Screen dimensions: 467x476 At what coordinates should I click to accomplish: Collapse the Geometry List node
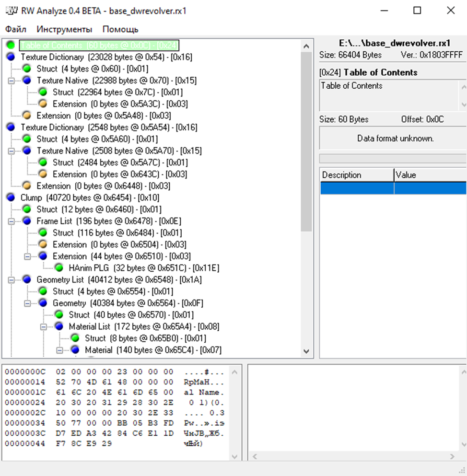(x=11, y=280)
